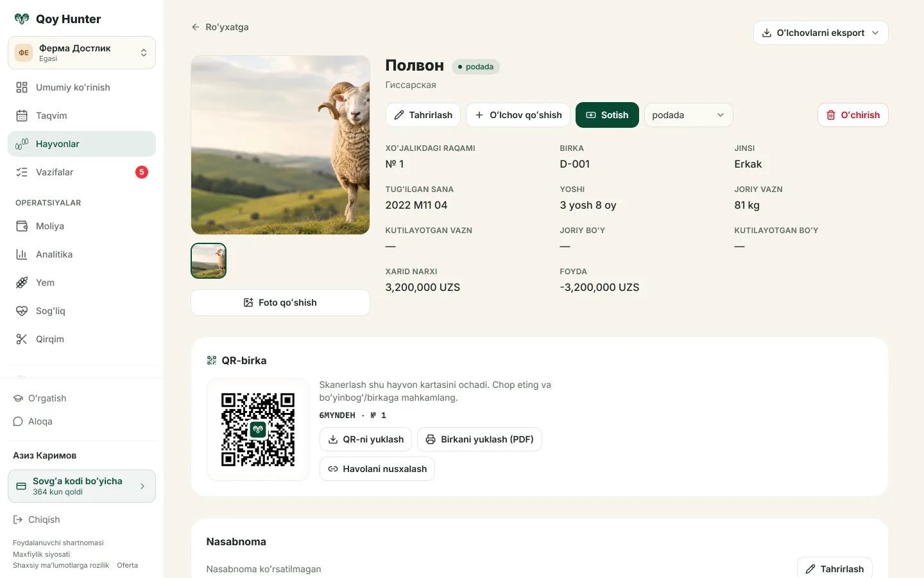Click the purchase price 3,200,000 UZS
This screenshot has height=578, width=924.
click(423, 287)
